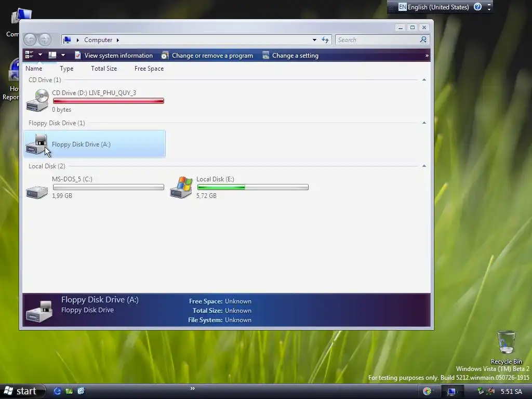Click the colorful circle icon in the taskbar
Image resolution: width=532 pixels, height=399 pixels.
coord(427,392)
